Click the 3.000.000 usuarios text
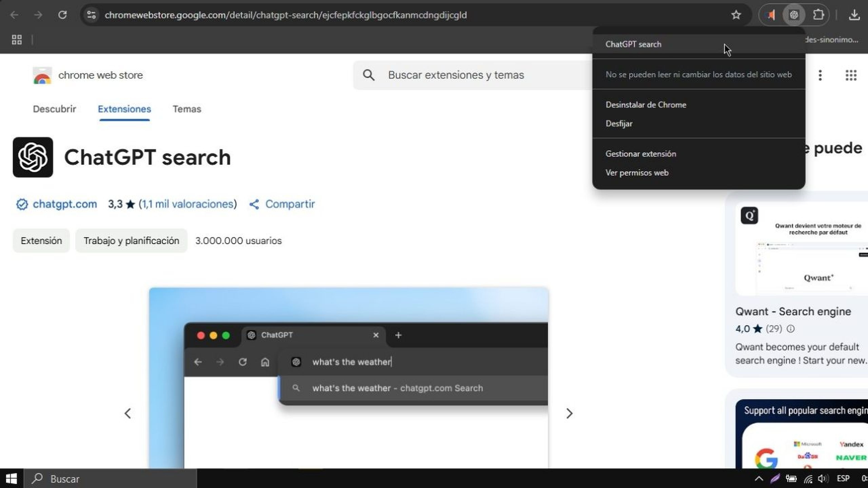The height and width of the screenshot is (488, 868). (238, 241)
